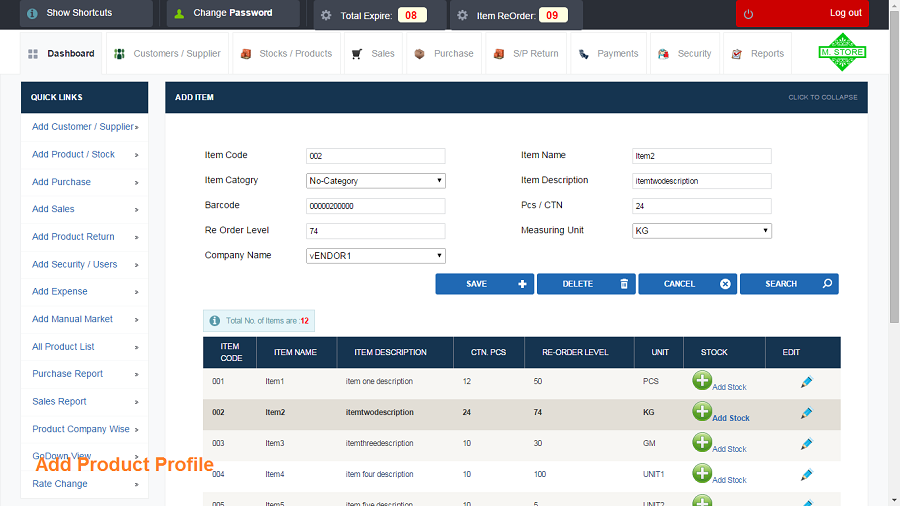Click the gear icon beside Item ReOrder
This screenshot has height=506, width=900.
(463, 15)
